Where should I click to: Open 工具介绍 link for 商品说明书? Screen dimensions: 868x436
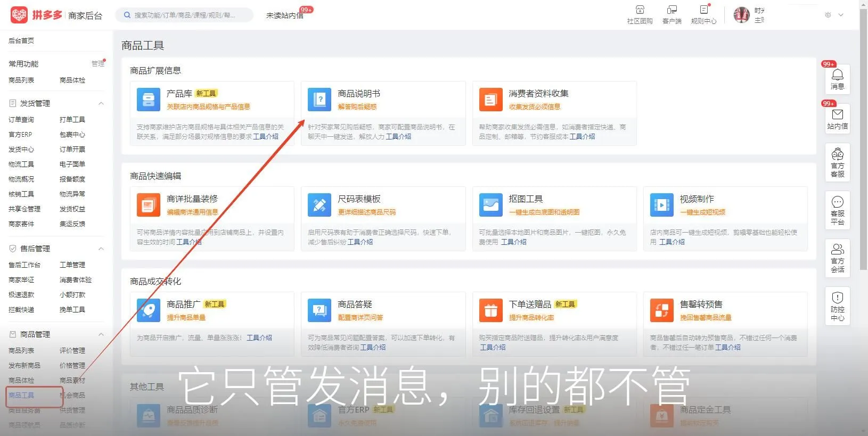coord(398,137)
